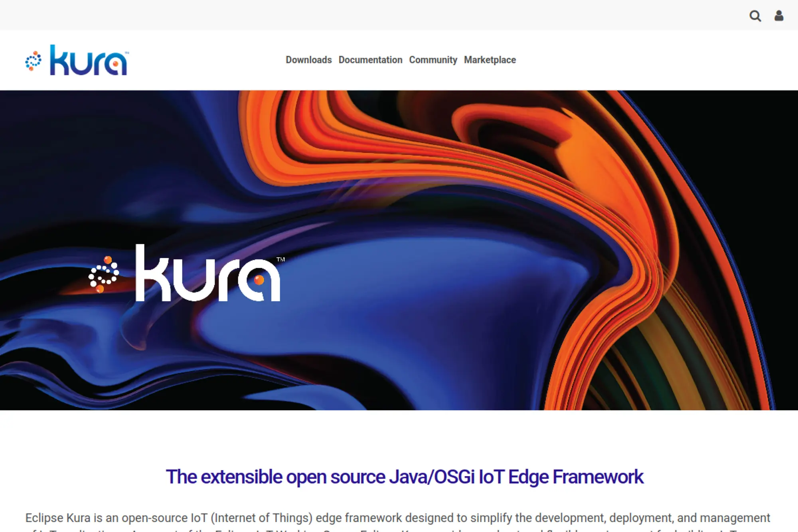Screen dimensions: 798x532
Task: Click the words 'IoT Edge Framework' in heading
Action: pyautogui.click(x=561, y=477)
